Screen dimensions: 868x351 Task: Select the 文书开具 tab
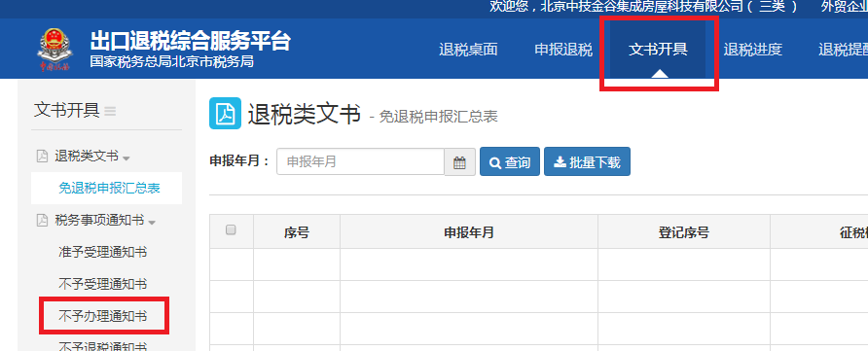pos(658,50)
